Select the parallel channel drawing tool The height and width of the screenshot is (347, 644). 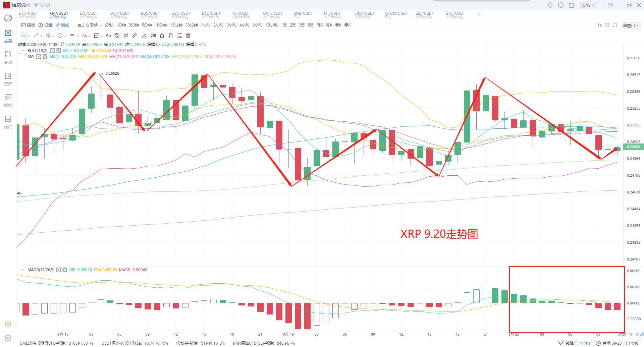48,36
